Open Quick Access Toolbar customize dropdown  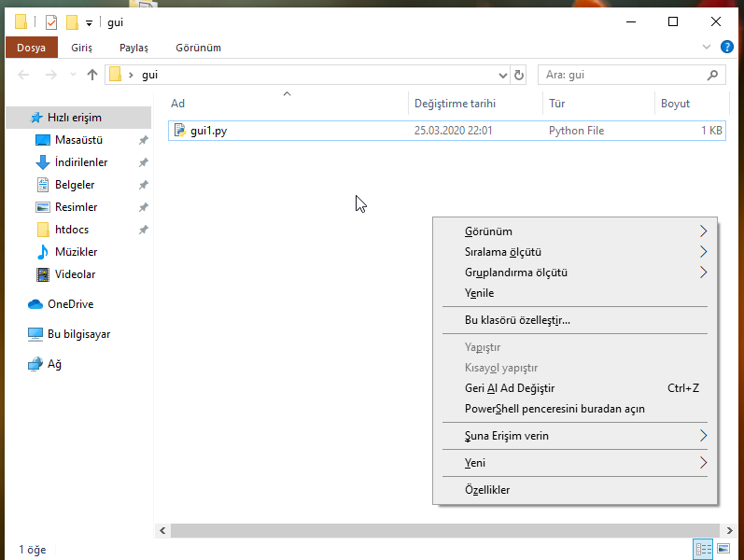[89, 22]
